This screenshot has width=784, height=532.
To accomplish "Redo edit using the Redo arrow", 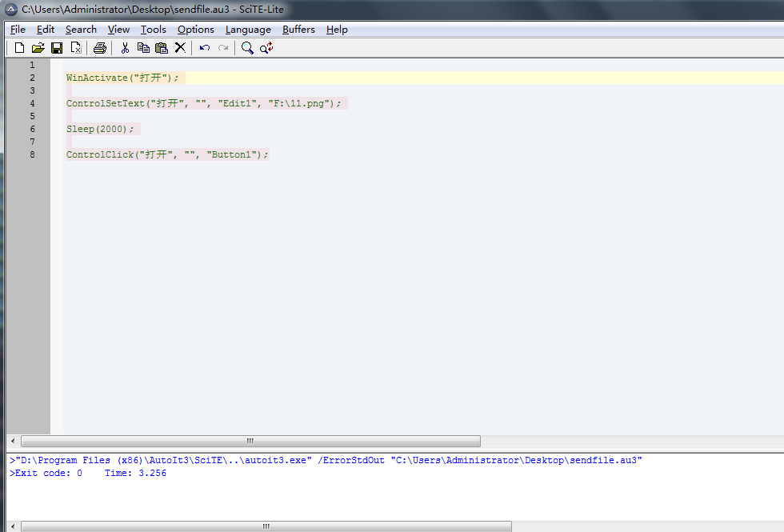I will [x=223, y=48].
